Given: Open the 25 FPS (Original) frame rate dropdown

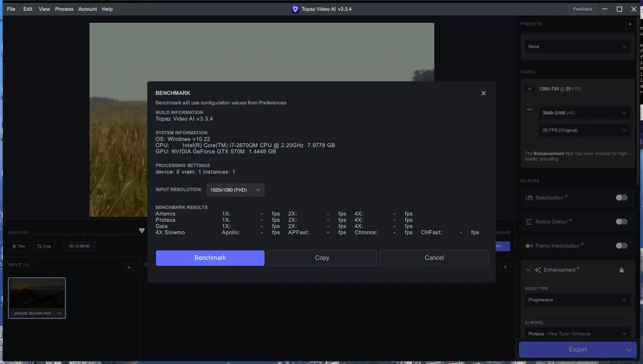Looking at the screenshot, I should coord(584,130).
